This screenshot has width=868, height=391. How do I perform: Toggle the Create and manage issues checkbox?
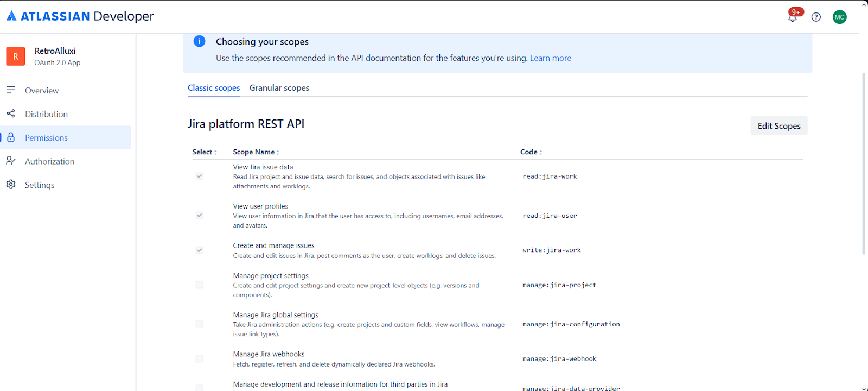(x=200, y=250)
